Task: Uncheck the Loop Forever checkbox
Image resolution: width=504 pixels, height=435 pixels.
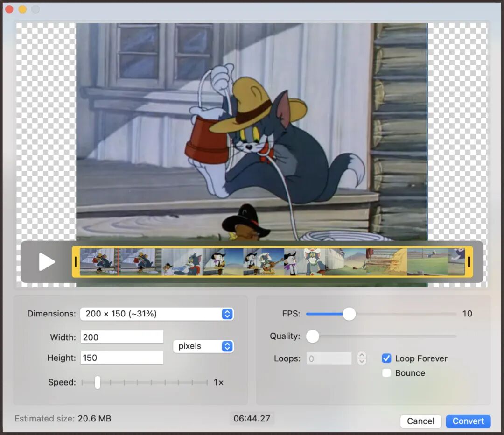Action: [x=386, y=358]
